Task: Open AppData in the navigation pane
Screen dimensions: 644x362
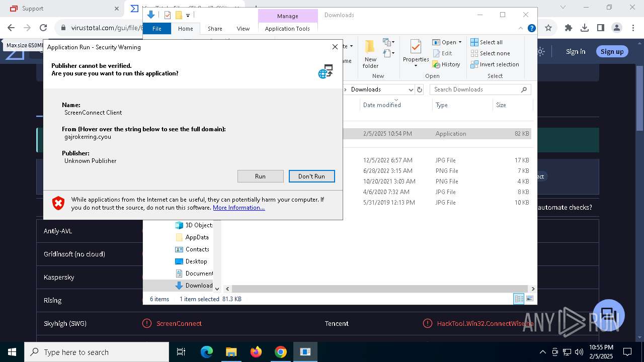Action: tap(192, 237)
